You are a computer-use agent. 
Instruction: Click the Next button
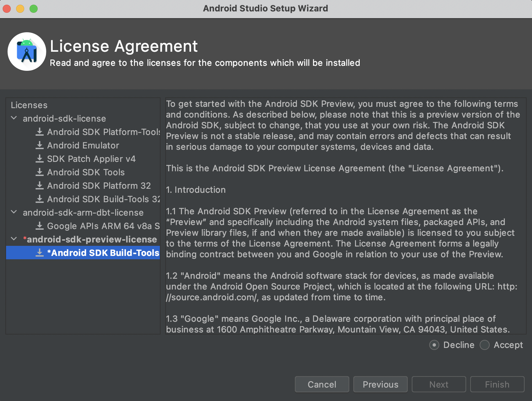(439, 384)
